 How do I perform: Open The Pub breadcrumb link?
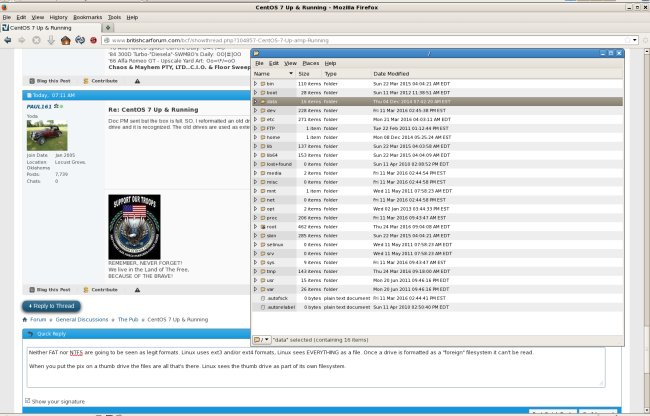128,319
